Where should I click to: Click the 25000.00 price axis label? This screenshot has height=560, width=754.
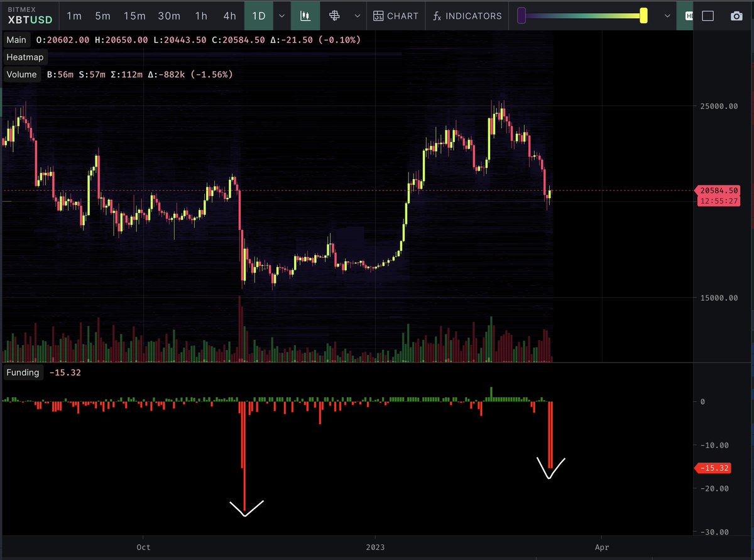click(719, 106)
